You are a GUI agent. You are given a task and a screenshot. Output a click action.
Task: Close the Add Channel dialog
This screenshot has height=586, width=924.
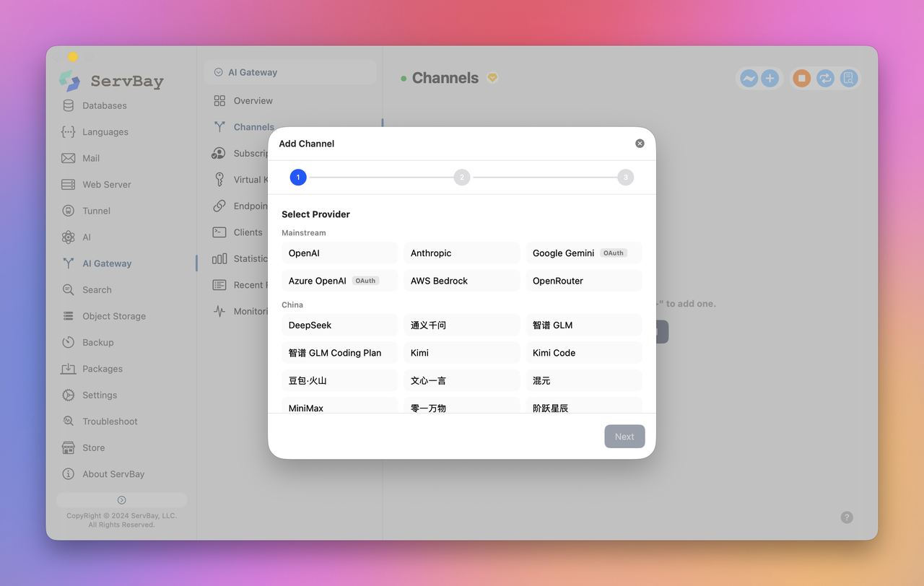click(640, 144)
